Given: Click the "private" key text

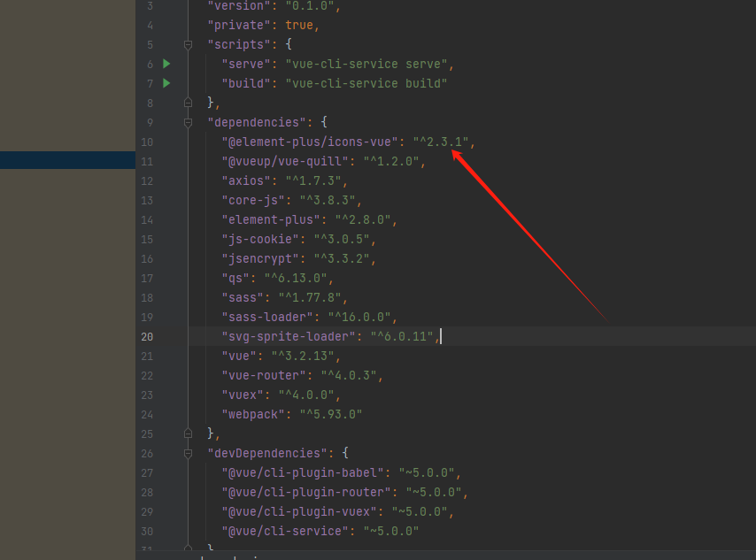Looking at the screenshot, I should (x=239, y=25).
